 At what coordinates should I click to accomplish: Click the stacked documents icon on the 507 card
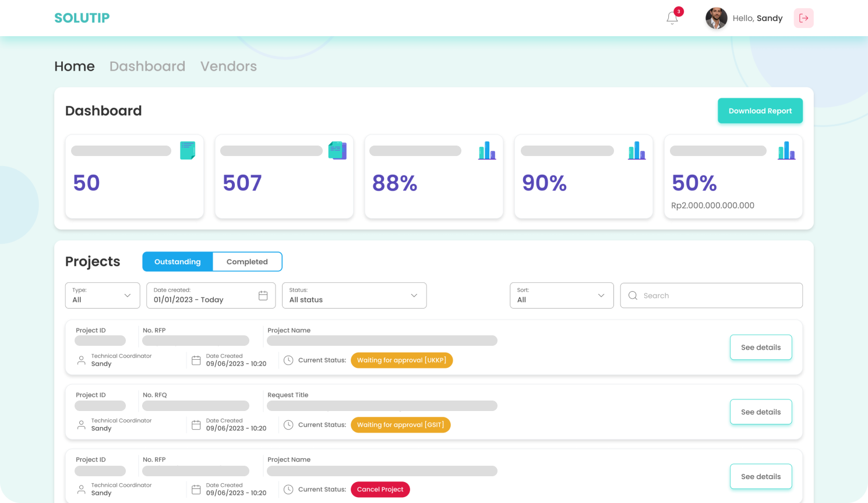tap(338, 150)
